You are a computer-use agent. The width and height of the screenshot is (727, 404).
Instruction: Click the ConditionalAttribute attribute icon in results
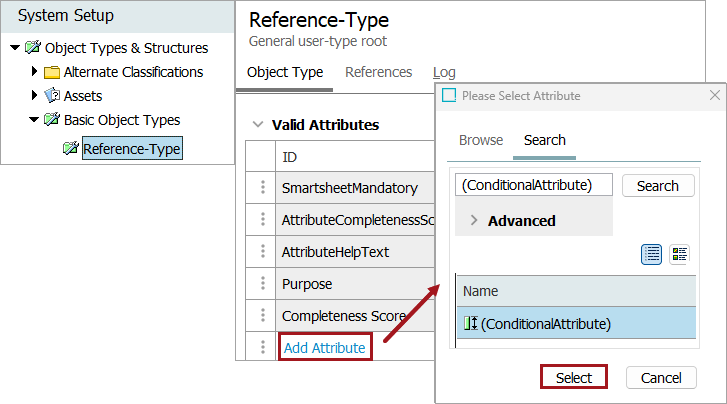470,323
